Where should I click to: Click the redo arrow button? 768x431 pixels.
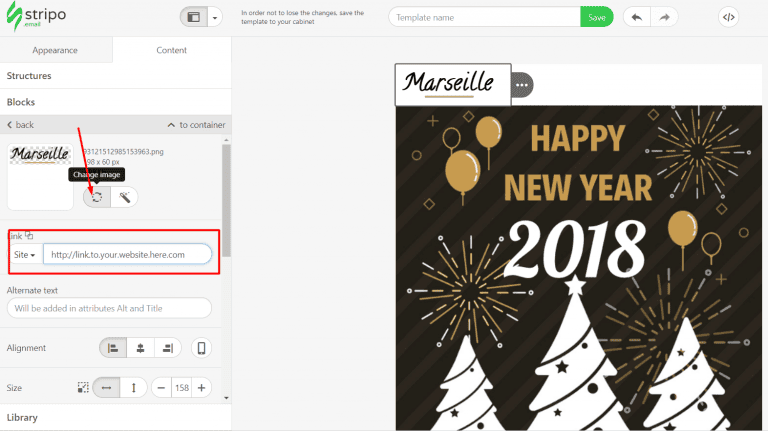click(x=664, y=17)
